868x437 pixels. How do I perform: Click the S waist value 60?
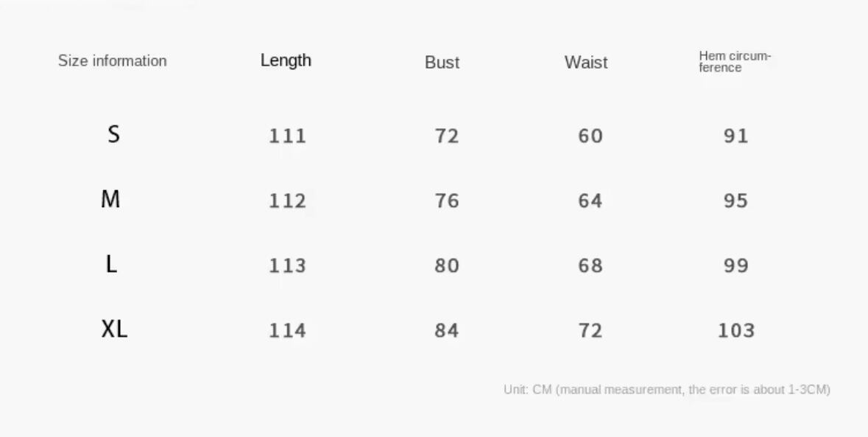(590, 136)
